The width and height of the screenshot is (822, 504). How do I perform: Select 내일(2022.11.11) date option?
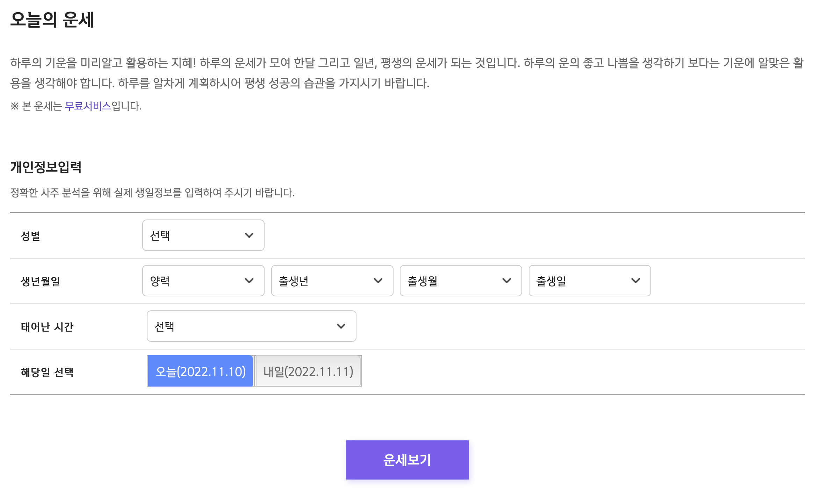coord(308,372)
